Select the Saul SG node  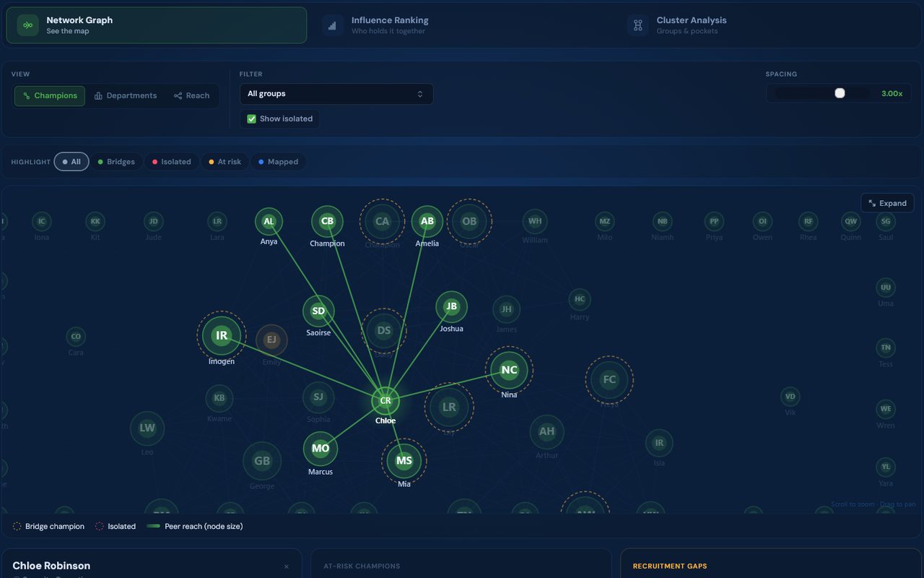tap(886, 221)
